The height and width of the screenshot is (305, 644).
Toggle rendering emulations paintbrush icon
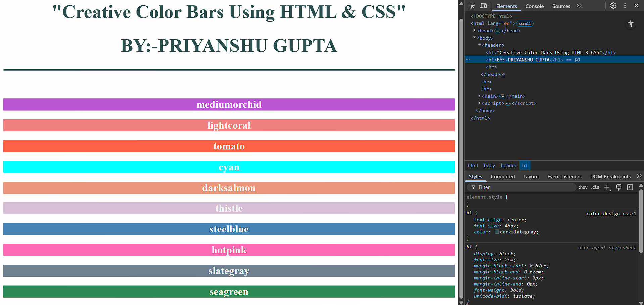point(618,187)
